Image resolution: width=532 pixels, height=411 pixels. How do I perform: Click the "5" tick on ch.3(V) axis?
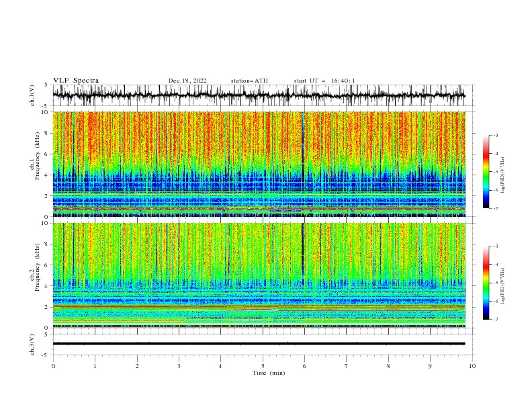[x=46, y=334]
